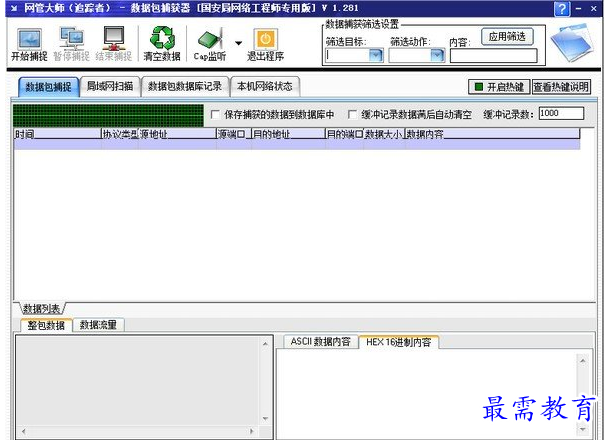Click the 缓冲记录数 field showing 1000
Viewport: 604px width, 440px height.
[x=561, y=113]
